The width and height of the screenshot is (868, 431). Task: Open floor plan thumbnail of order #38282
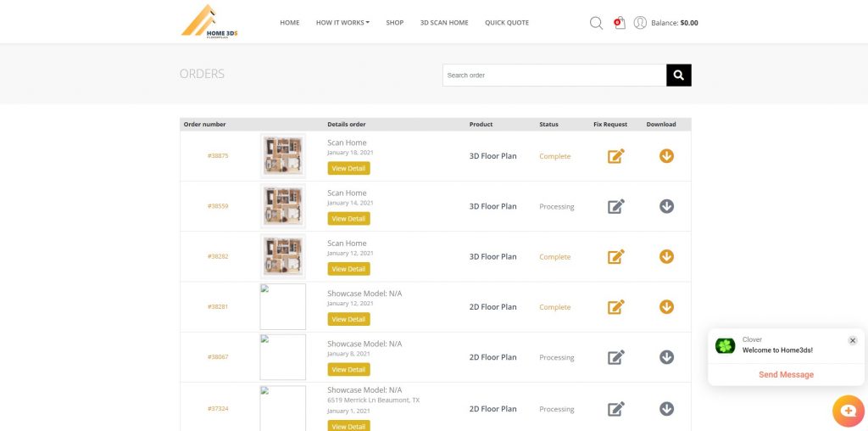(283, 256)
